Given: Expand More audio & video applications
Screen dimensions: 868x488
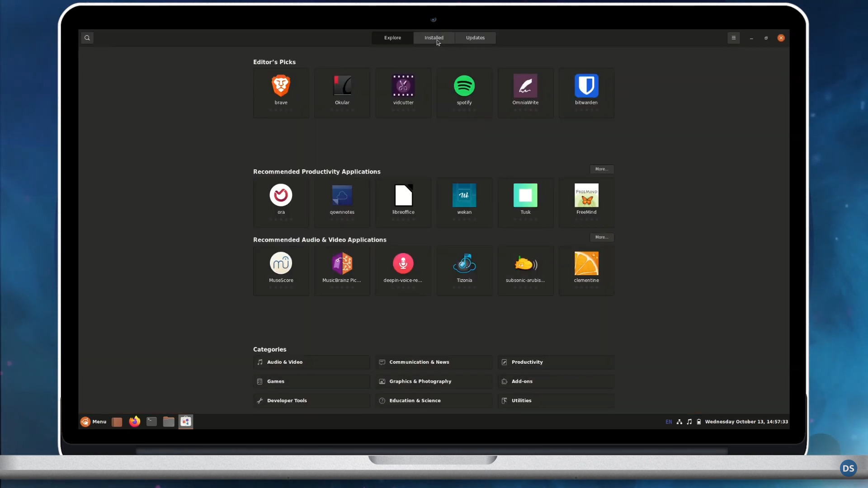Looking at the screenshot, I should click(x=601, y=237).
